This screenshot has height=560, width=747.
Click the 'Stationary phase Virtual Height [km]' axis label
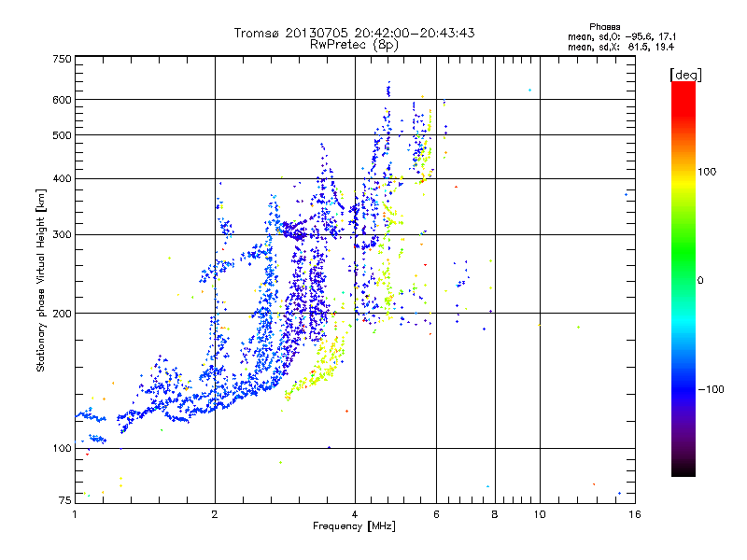[41, 280]
